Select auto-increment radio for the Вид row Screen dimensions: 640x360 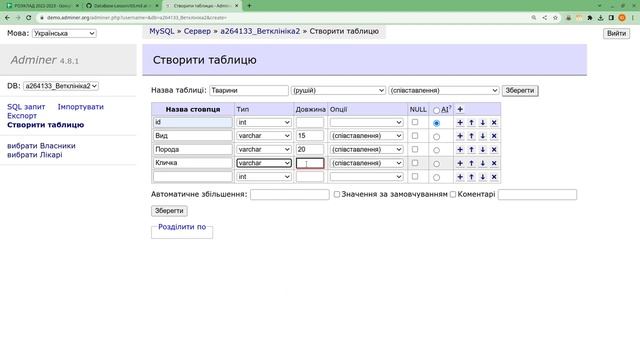[436, 137]
